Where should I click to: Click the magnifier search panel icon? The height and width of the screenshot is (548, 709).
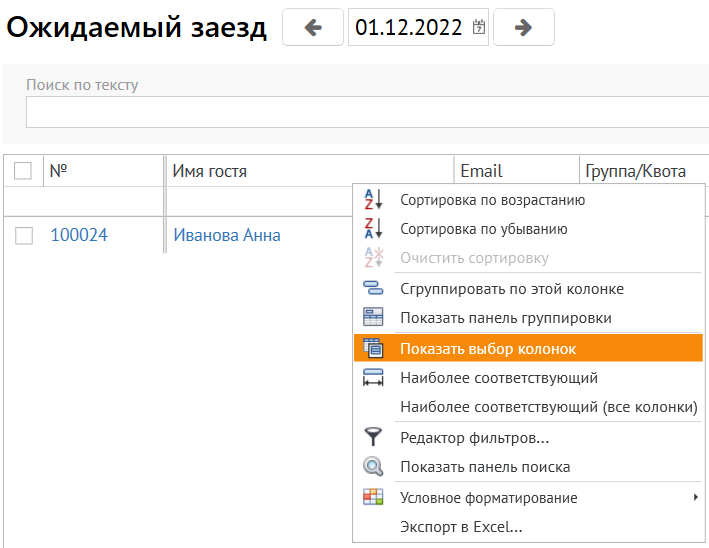[x=372, y=467]
